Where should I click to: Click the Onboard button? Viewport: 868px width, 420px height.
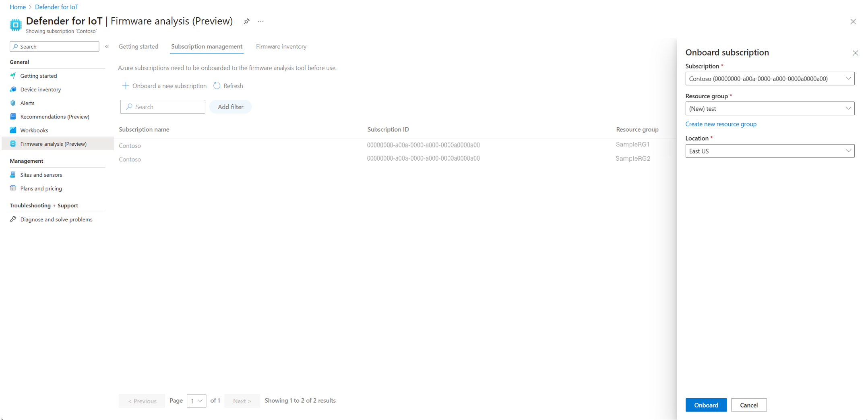706,405
